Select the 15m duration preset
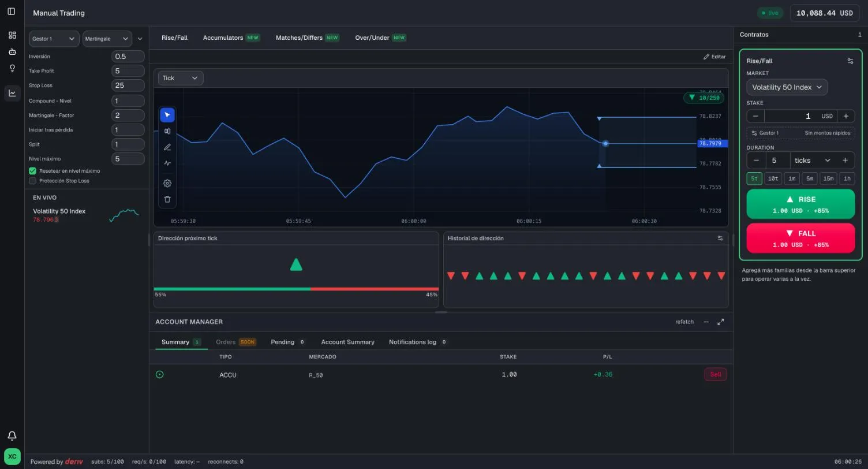Viewport: 868px width, 469px height. [x=829, y=178]
